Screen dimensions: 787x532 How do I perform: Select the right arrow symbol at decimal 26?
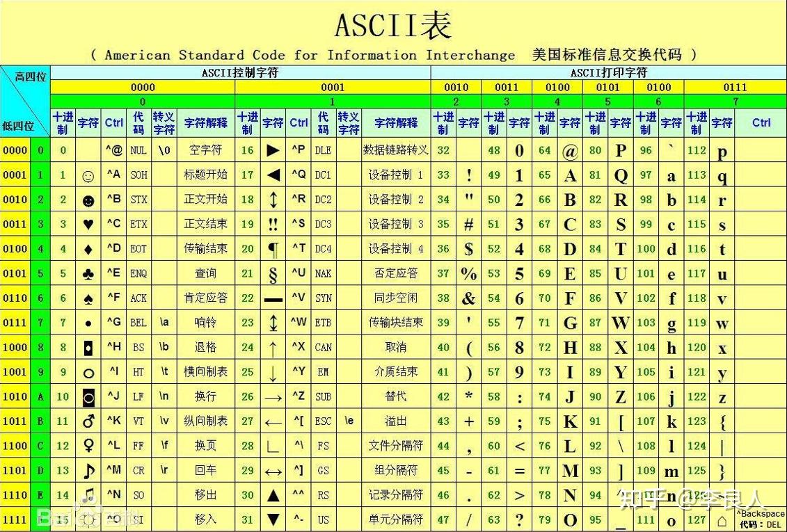pos(273,396)
